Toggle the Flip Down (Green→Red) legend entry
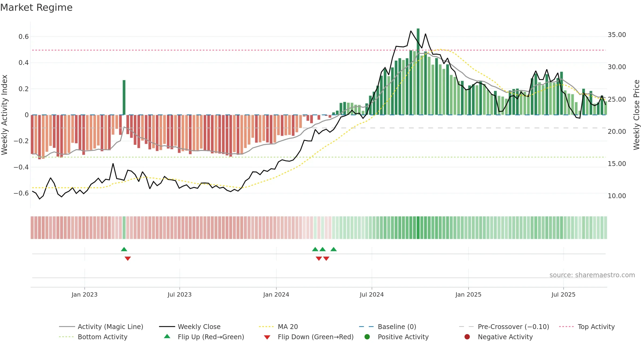Viewport: 644px width, 362px height. [309, 337]
